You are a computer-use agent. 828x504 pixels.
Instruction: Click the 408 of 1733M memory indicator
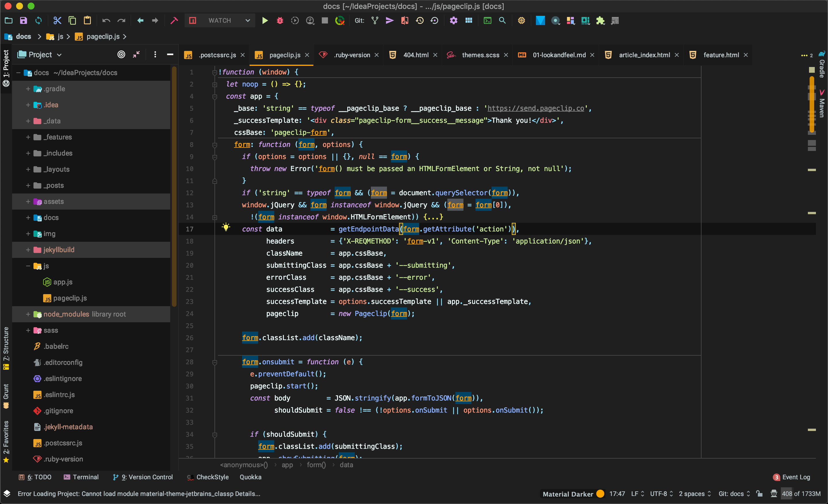point(802,494)
